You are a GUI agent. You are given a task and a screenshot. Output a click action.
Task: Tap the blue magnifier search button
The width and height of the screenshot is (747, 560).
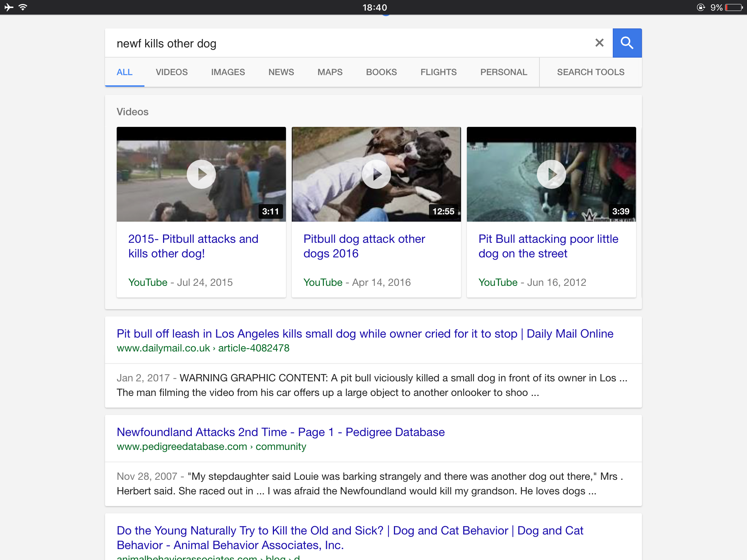point(627,43)
